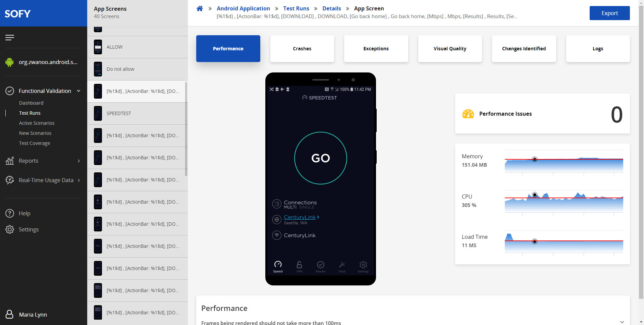The width and height of the screenshot is (644, 325).
Task: Tap the GO button in phone preview
Action: pyautogui.click(x=321, y=158)
